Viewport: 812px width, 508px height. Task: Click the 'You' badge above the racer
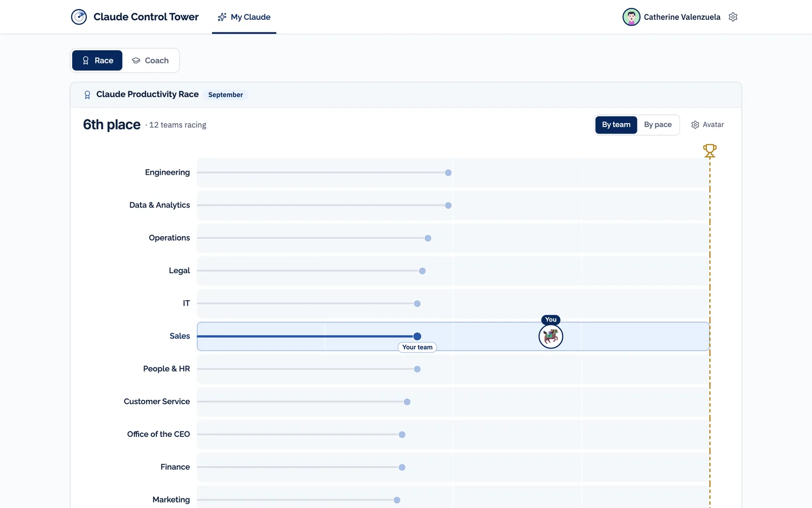tap(551, 320)
